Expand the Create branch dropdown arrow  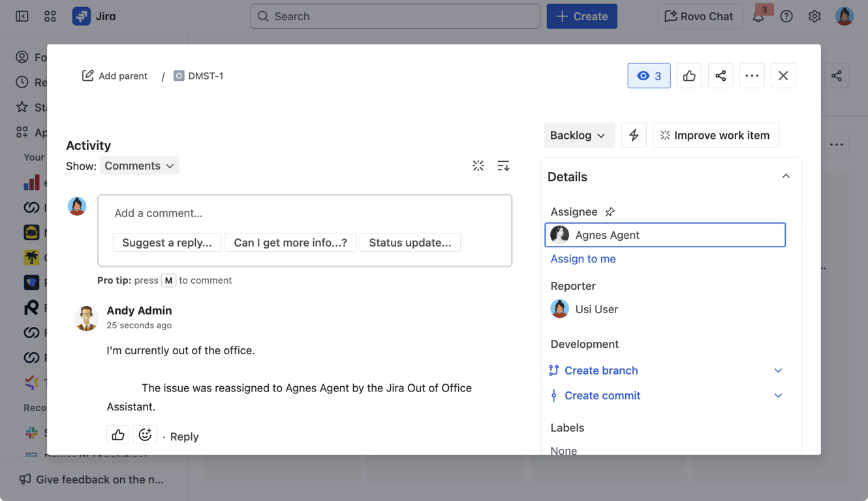click(x=778, y=371)
